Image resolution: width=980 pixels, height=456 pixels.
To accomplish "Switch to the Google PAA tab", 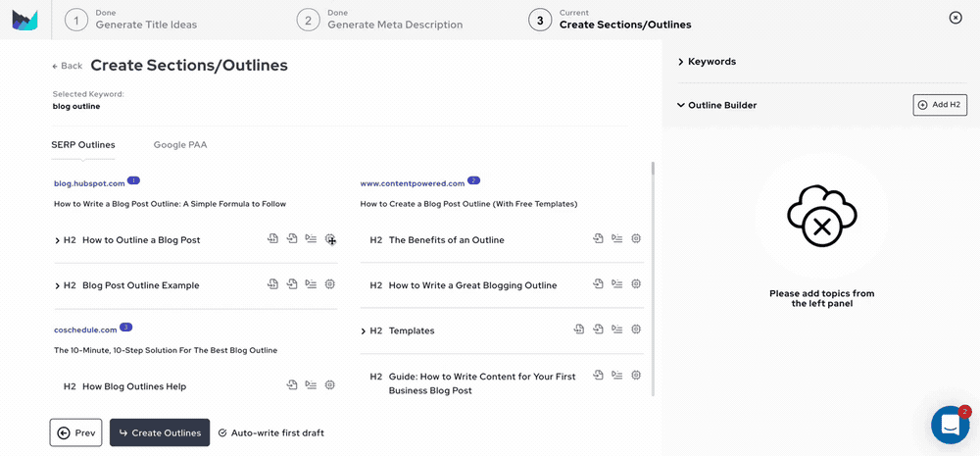I will (180, 144).
